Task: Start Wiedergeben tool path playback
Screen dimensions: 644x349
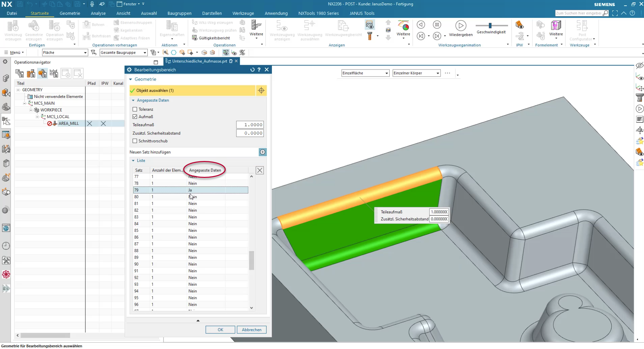Action: (x=460, y=28)
